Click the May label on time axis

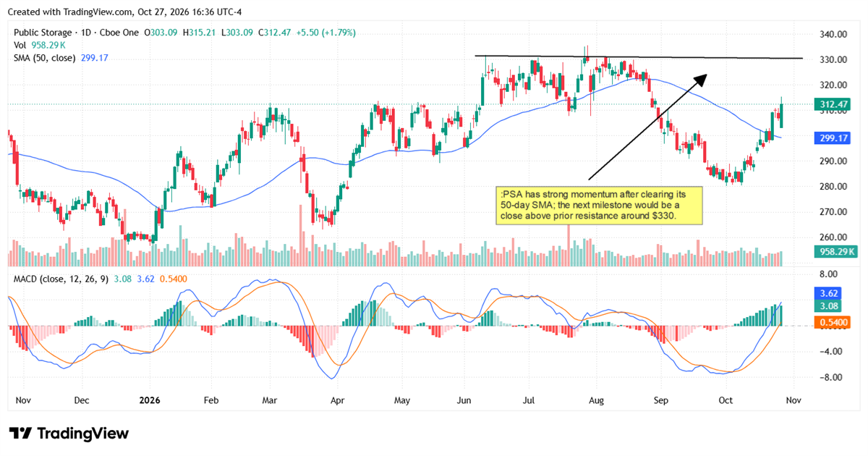click(402, 400)
